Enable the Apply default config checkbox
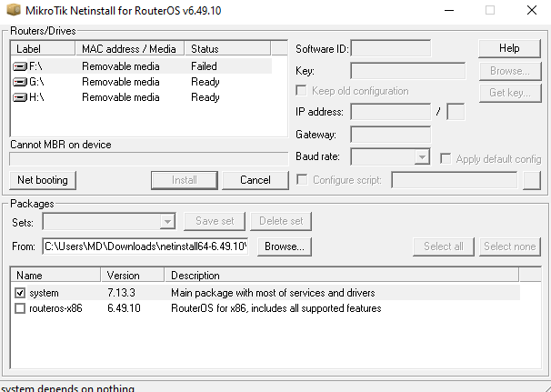Viewport: 551px width, 392px height. 446,158
